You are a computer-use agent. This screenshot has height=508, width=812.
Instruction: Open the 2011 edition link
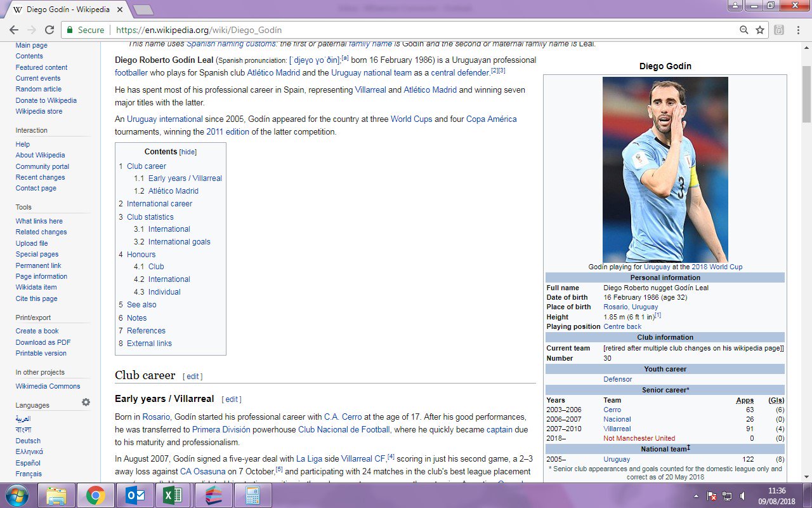click(x=228, y=132)
